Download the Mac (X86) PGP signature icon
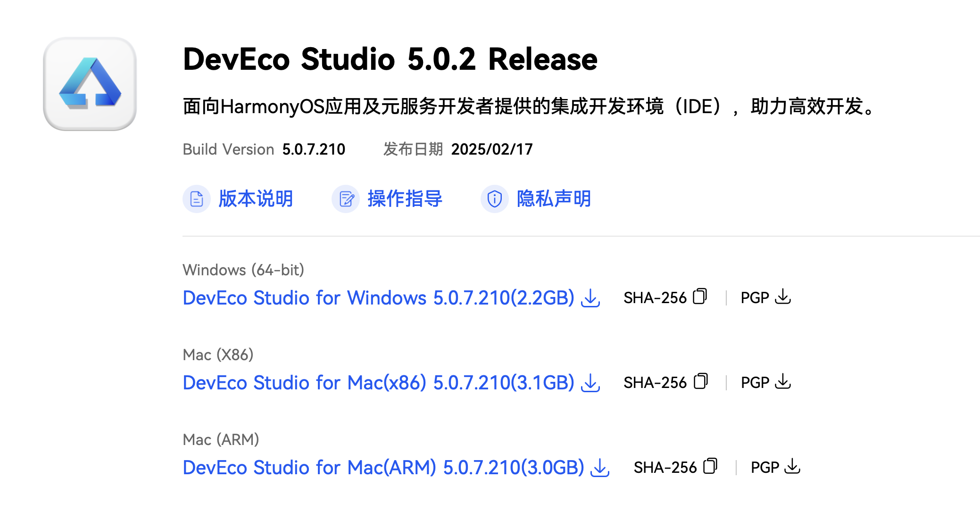 click(783, 381)
